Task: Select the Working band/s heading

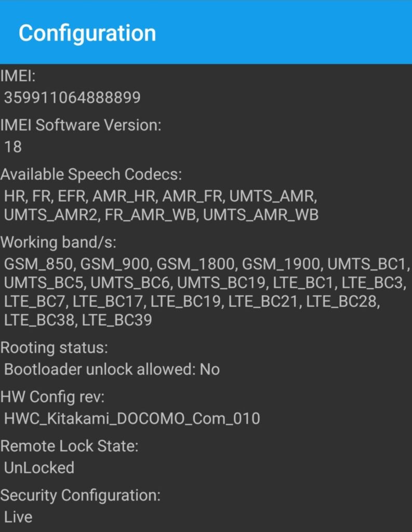Action: 58,242
